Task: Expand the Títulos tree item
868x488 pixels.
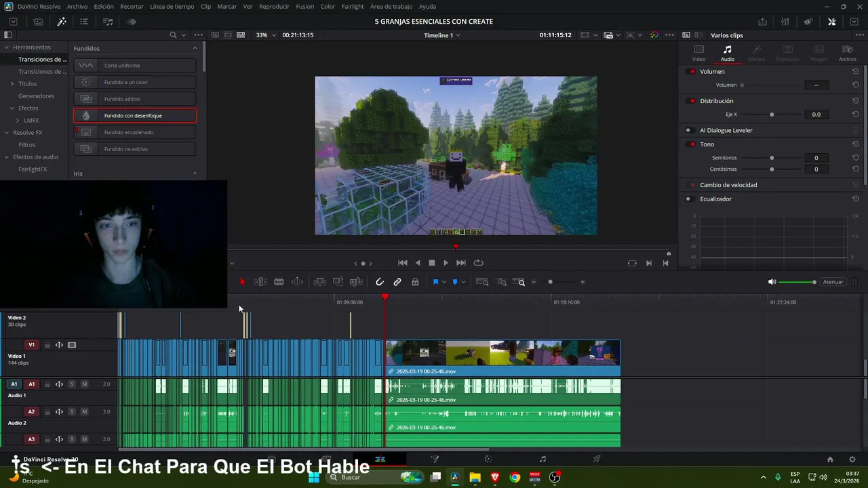Action: [x=12, y=84]
